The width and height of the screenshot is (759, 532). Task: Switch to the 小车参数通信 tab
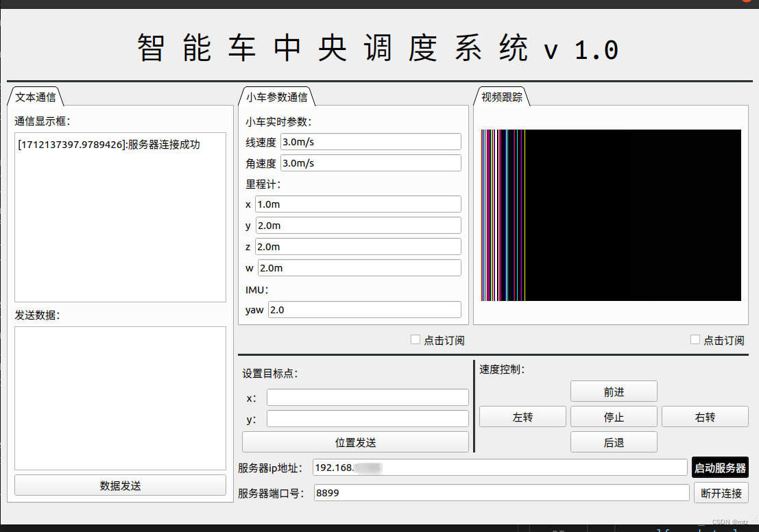click(x=277, y=97)
